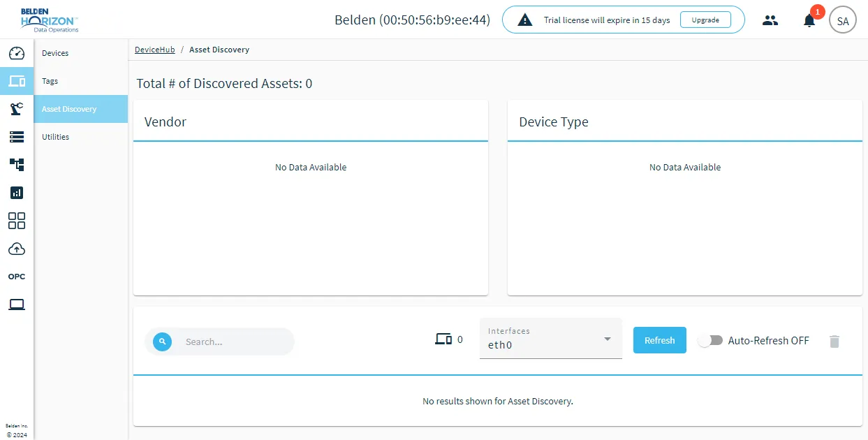Click No Data Available under Device Type
This screenshot has height=440, width=868.
(x=685, y=167)
